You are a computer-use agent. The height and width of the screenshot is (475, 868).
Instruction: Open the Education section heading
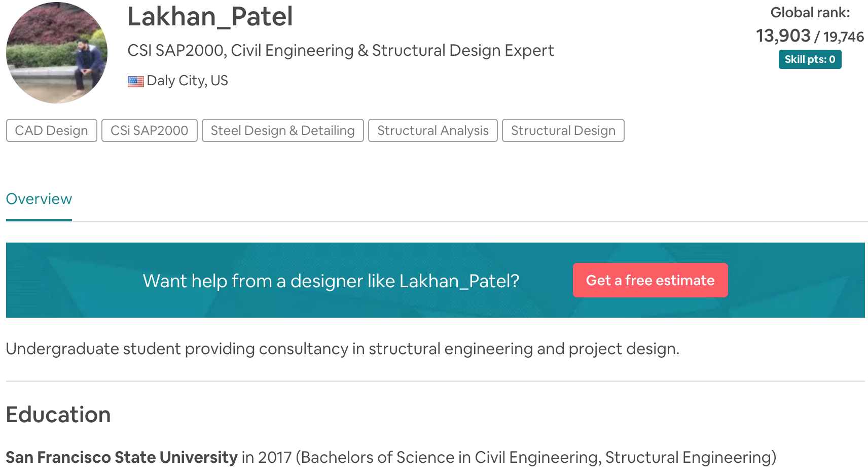[x=58, y=415]
